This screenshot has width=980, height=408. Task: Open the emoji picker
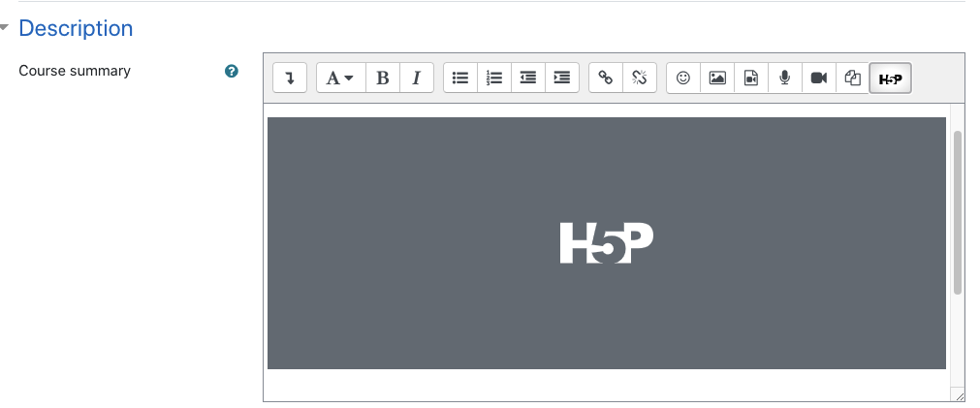click(683, 78)
